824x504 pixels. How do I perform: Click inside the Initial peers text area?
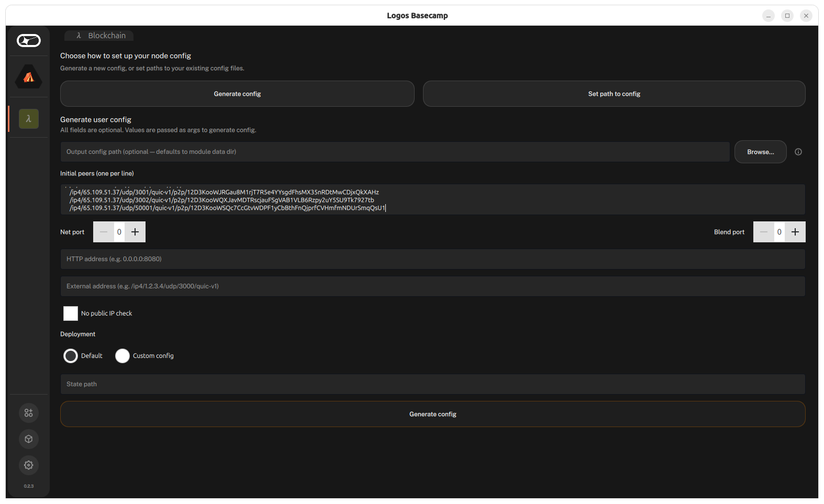pyautogui.click(x=433, y=199)
